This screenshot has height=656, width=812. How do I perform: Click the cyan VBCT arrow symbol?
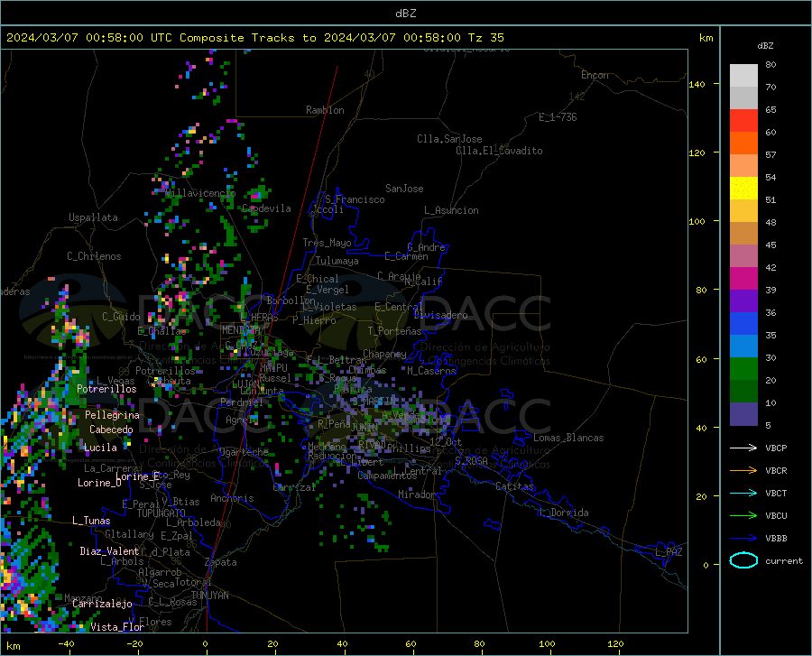click(x=743, y=493)
